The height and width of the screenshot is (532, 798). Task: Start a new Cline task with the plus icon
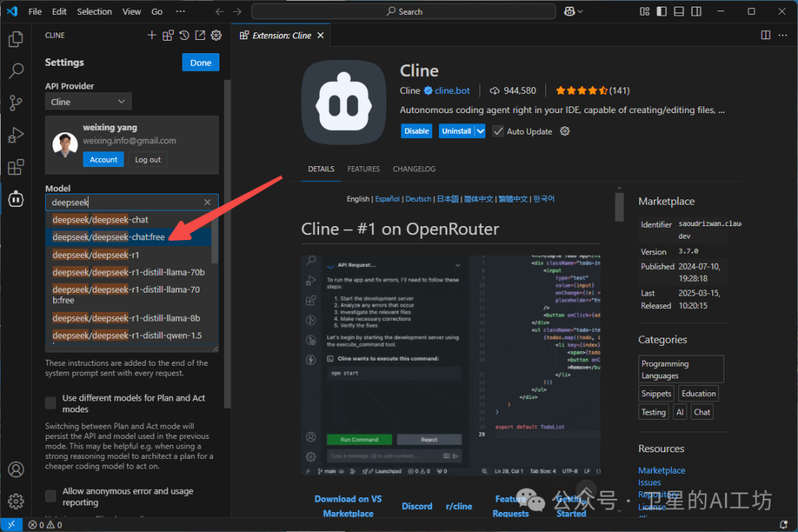[x=151, y=35]
